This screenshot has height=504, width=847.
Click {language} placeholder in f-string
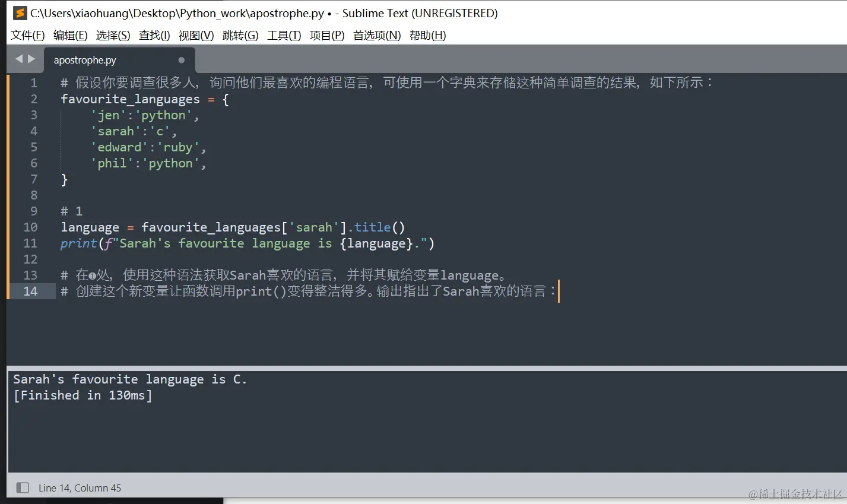[376, 243]
